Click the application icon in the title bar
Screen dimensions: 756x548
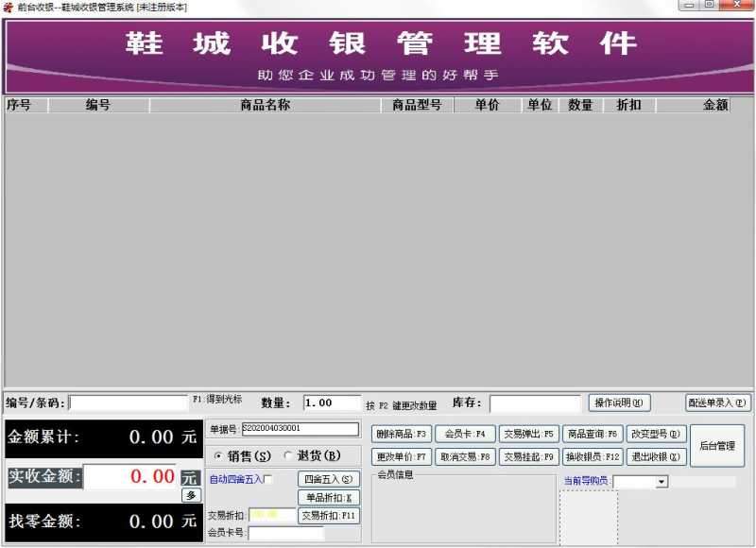(8, 5)
